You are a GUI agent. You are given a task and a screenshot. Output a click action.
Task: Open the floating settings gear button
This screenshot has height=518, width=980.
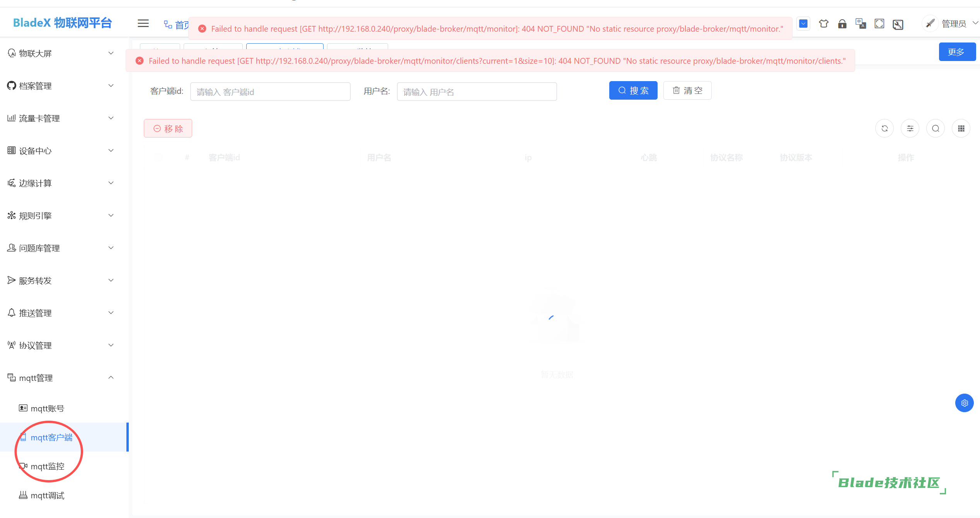click(x=964, y=403)
